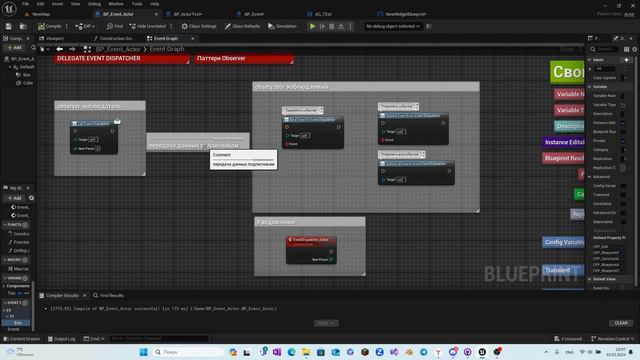The height and width of the screenshot is (360, 640).
Task: Click the Details panel search field
Action: (604, 49)
